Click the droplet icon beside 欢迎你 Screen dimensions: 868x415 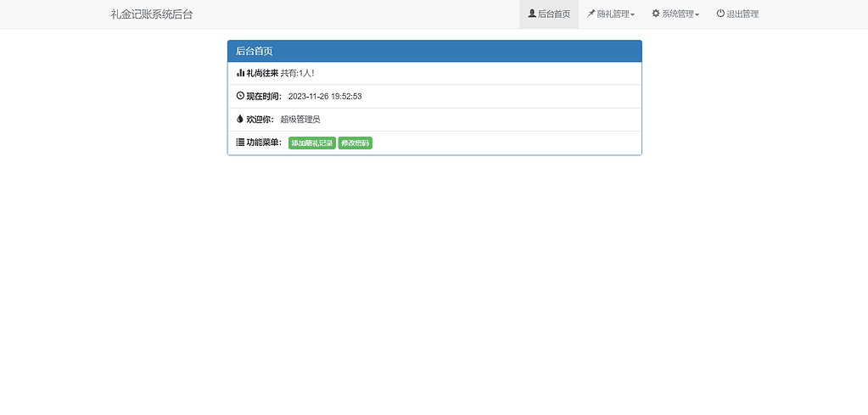pos(240,119)
